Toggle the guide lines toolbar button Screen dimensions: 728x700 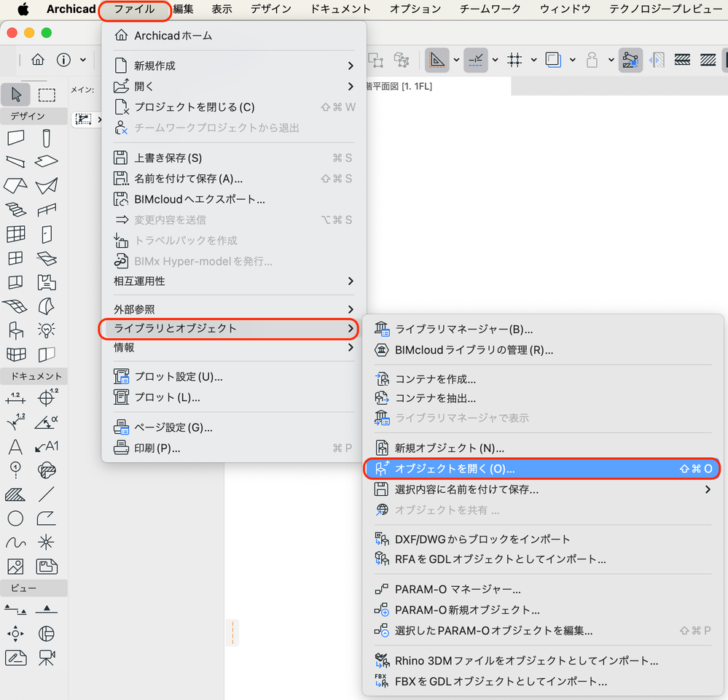tap(437, 60)
